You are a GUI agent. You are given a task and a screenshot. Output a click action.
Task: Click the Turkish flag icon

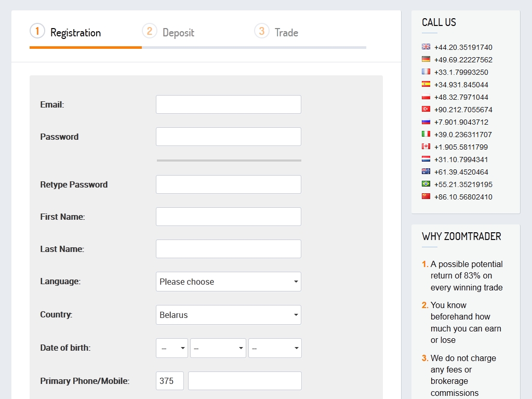[426, 109]
